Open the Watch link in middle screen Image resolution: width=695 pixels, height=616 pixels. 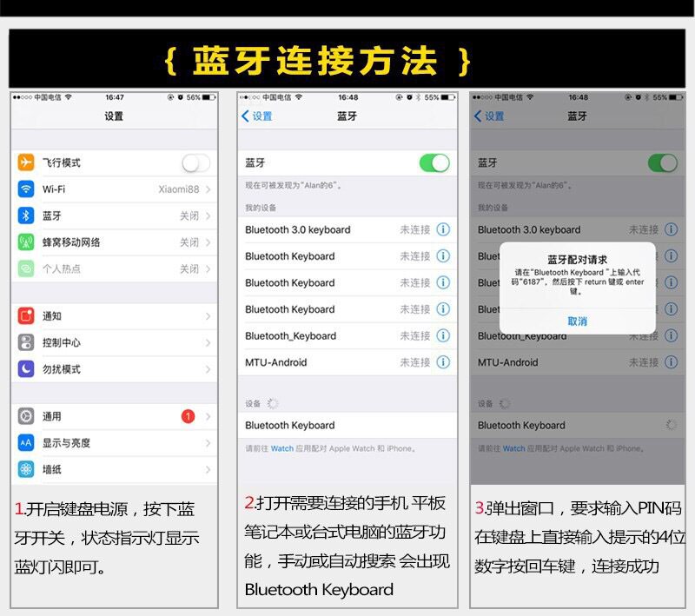pyautogui.click(x=281, y=448)
